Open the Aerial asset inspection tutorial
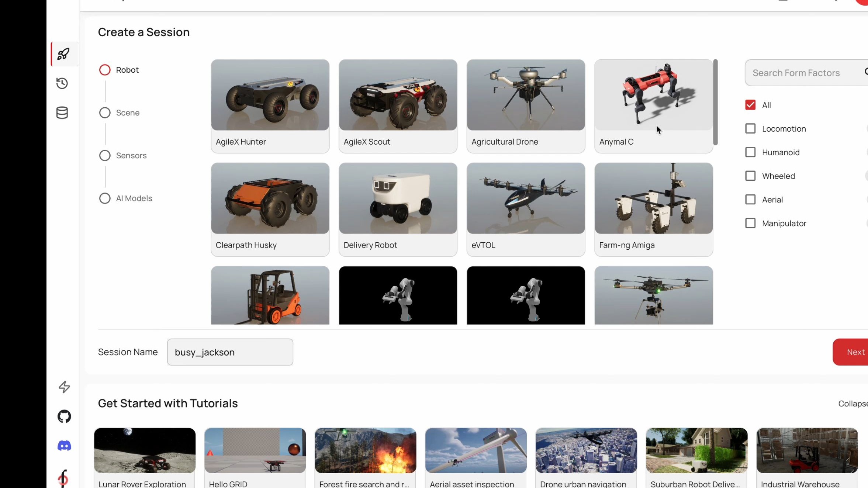 [x=476, y=458]
